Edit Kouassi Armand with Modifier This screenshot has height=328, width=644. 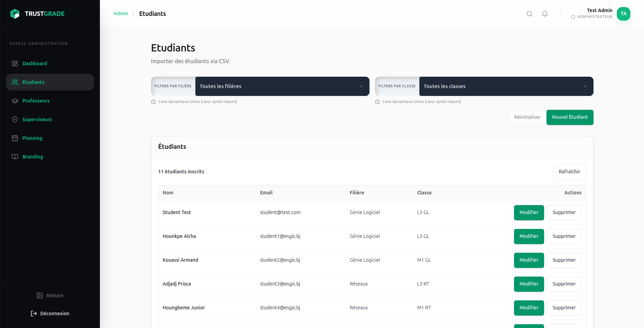coord(529,260)
